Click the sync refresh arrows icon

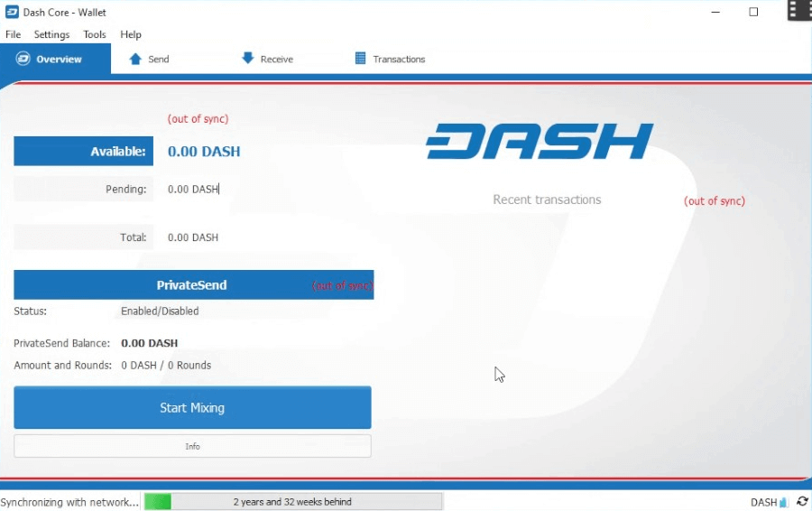[802, 502]
